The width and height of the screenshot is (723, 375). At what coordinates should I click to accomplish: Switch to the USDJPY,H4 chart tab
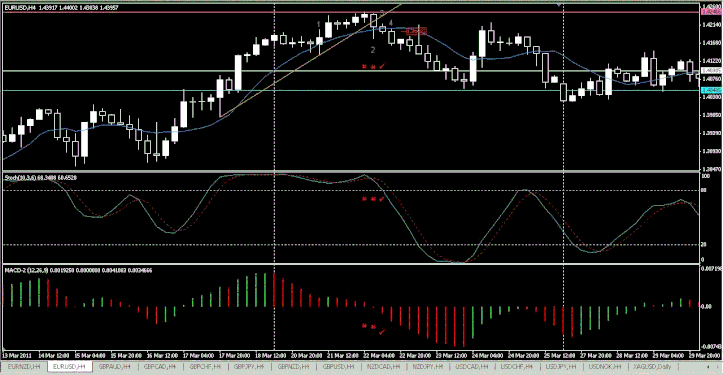point(561,367)
